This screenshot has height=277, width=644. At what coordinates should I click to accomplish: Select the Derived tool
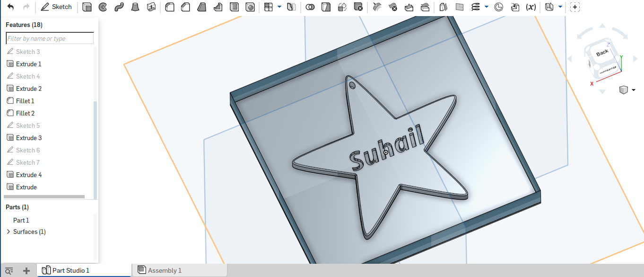[515, 7]
